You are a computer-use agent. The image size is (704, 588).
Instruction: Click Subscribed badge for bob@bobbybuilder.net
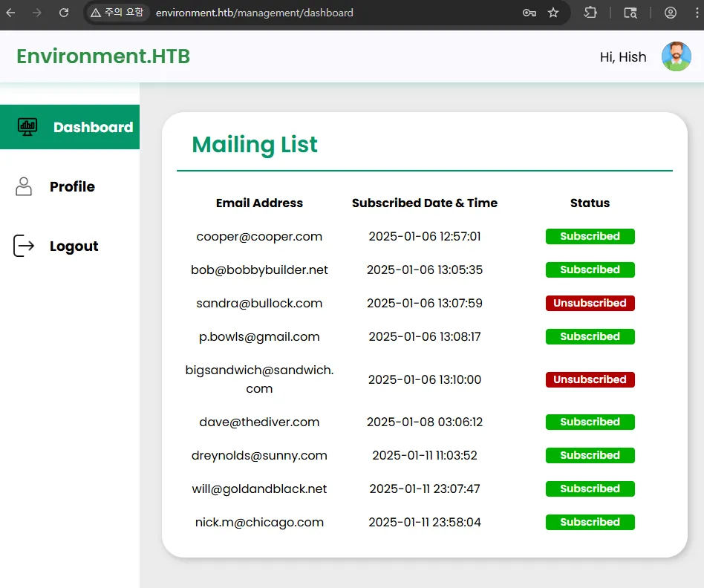[x=590, y=269]
